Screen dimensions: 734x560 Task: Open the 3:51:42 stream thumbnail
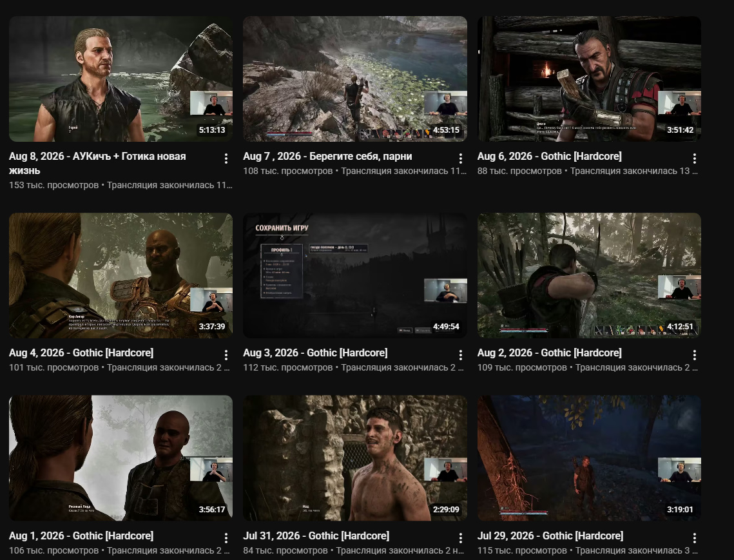589,79
